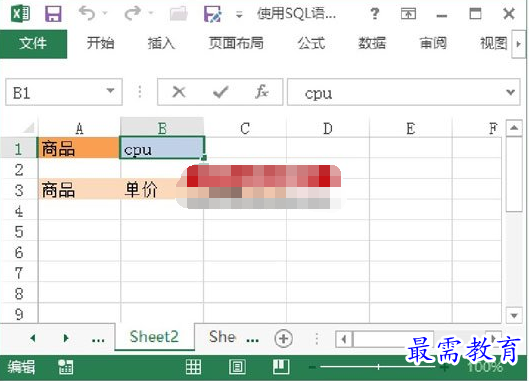Expand the formula bar

point(510,92)
